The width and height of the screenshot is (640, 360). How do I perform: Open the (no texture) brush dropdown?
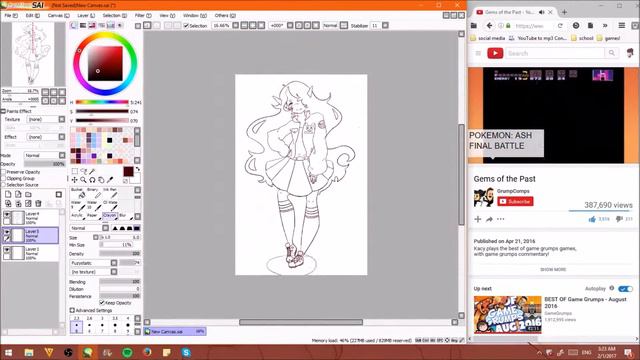coord(93,272)
